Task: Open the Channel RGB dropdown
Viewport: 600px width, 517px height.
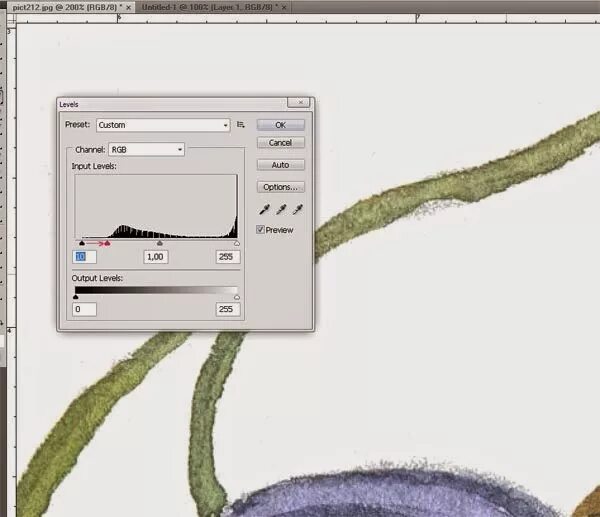Action: point(147,150)
